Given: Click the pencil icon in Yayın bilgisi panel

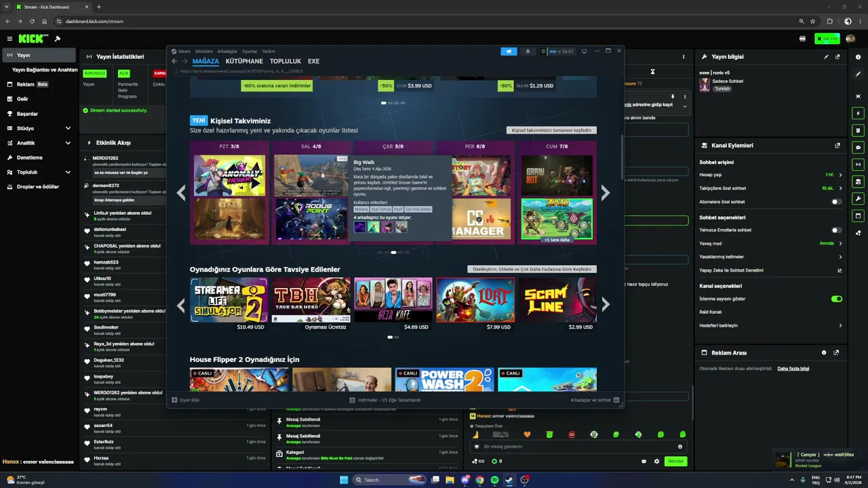Looking at the screenshot, I should [826, 57].
